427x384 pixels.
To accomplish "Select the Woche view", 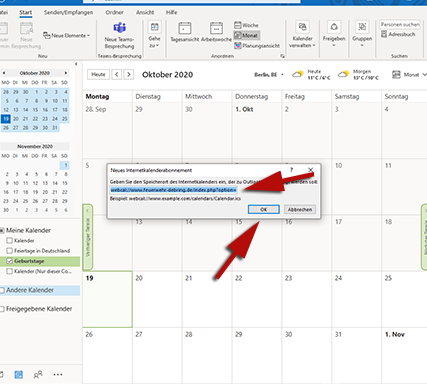I will (x=246, y=25).
